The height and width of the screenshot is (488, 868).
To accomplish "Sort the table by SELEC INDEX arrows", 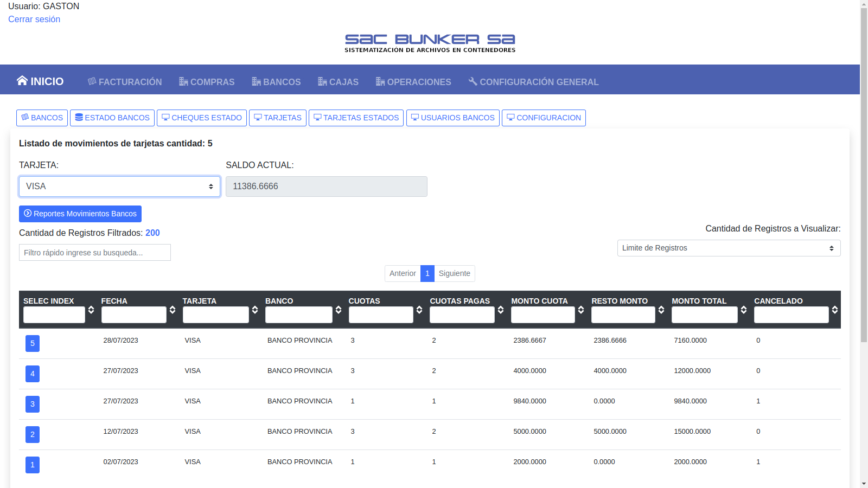I will (91, 310).
